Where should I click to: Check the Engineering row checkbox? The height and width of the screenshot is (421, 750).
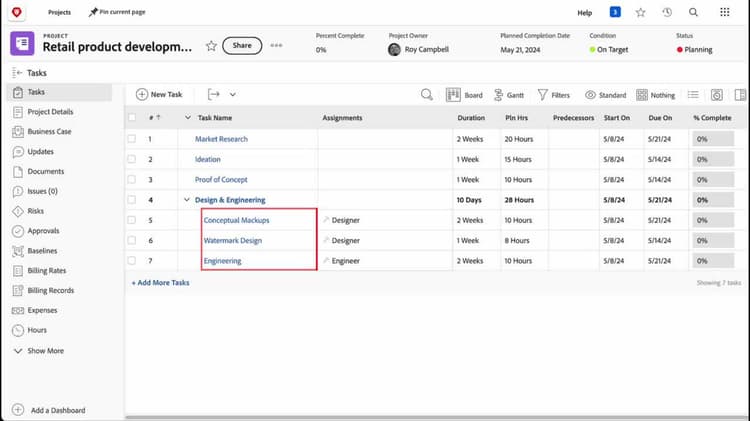pyautogui.click(x=132, y=261)
